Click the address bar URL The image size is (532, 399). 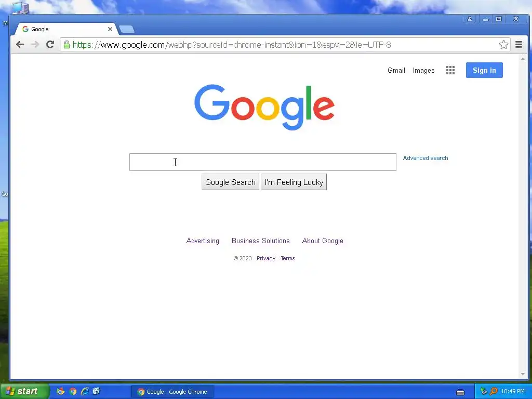point(232,45)
